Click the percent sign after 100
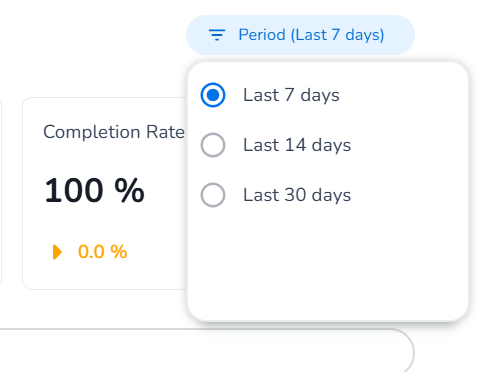 click(129, 190)
